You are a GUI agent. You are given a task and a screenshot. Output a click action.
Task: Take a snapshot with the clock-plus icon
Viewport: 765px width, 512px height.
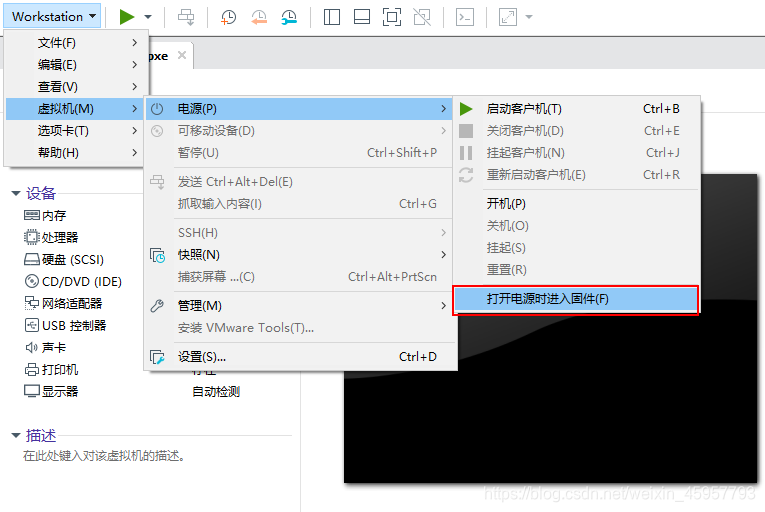[x=228, y=17]
